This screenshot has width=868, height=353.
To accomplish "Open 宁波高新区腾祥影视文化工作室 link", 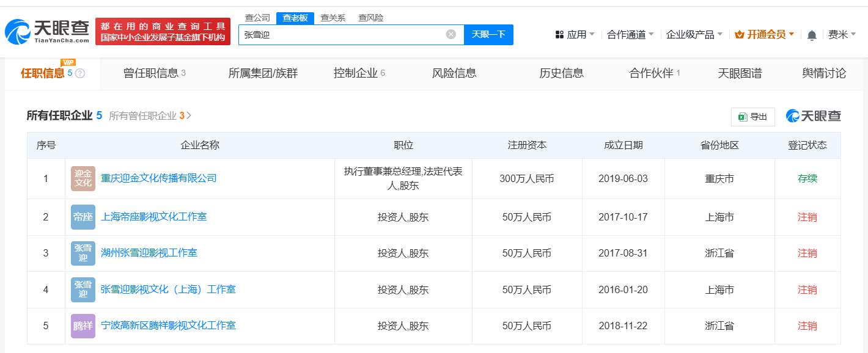I will pyautogui.click(x=168, y=326).
